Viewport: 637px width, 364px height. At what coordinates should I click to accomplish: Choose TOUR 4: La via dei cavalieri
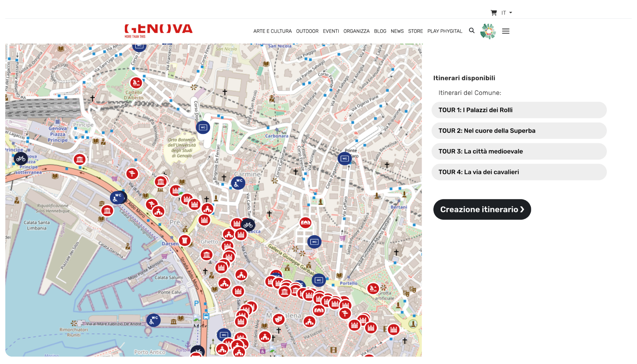tap(519, 172)
